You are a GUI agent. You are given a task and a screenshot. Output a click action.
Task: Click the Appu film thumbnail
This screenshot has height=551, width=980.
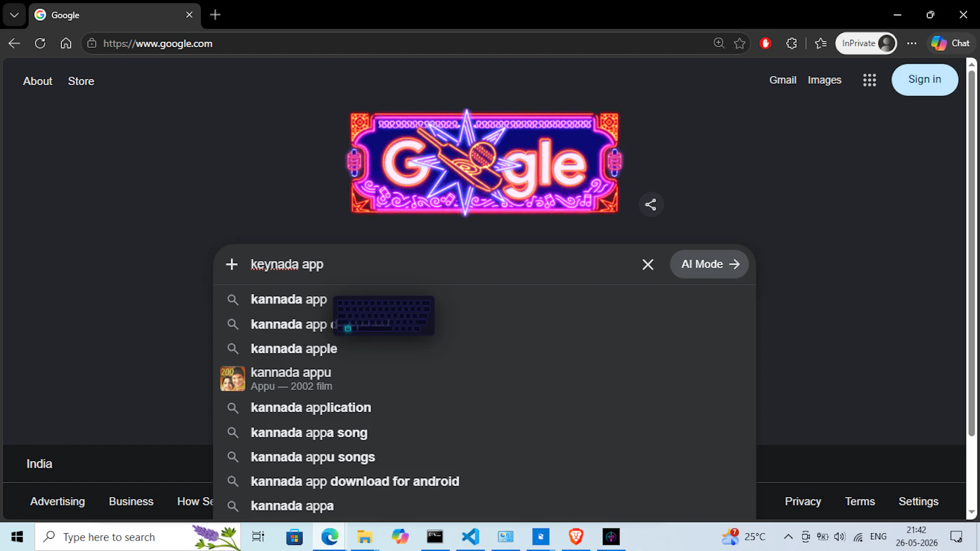click(233, 378)
